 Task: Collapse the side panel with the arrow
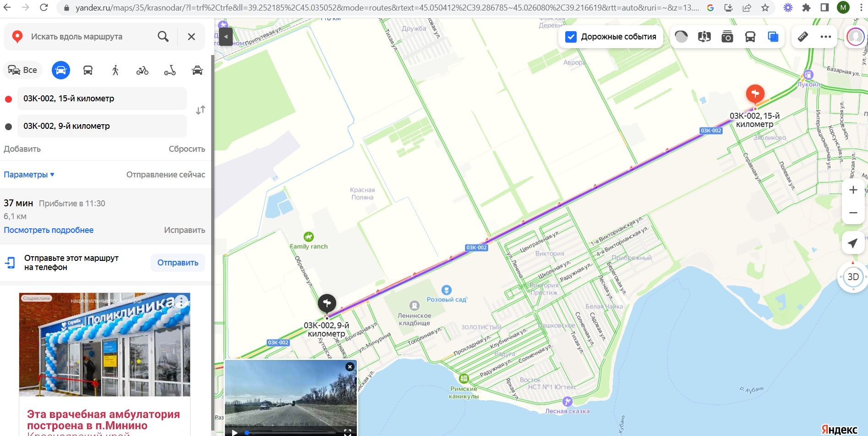226,37
